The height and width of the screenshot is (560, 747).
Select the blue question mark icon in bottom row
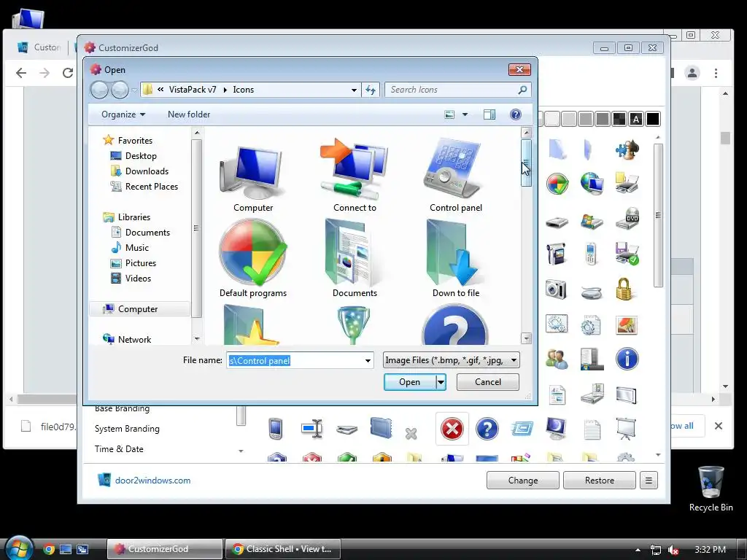pos(487,429)
